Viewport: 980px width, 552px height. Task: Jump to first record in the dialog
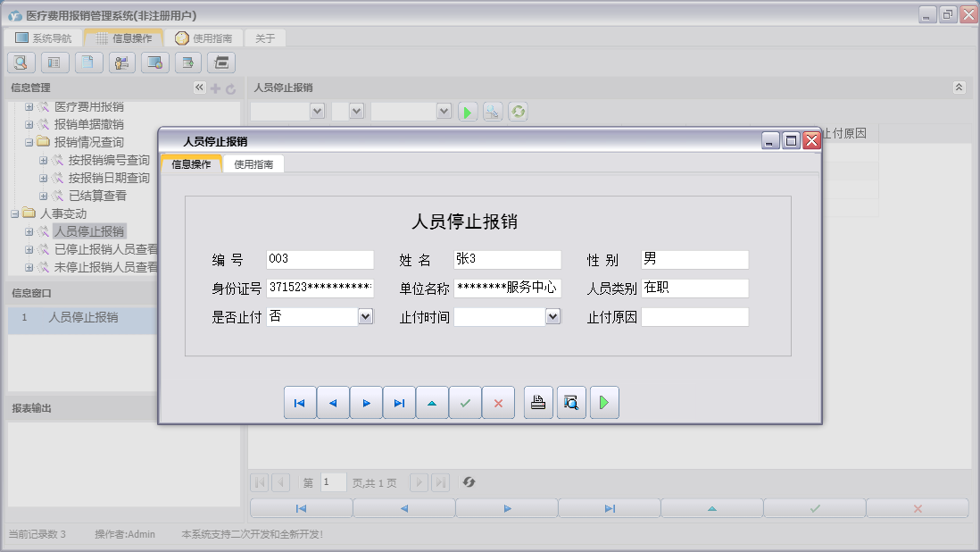coord(300,403)
